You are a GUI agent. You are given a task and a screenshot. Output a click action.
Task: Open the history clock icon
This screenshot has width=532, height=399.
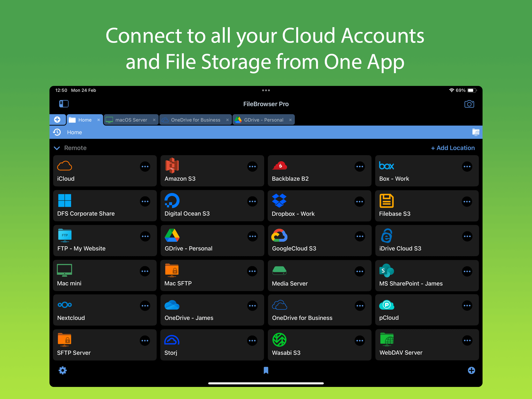(57, 132)
